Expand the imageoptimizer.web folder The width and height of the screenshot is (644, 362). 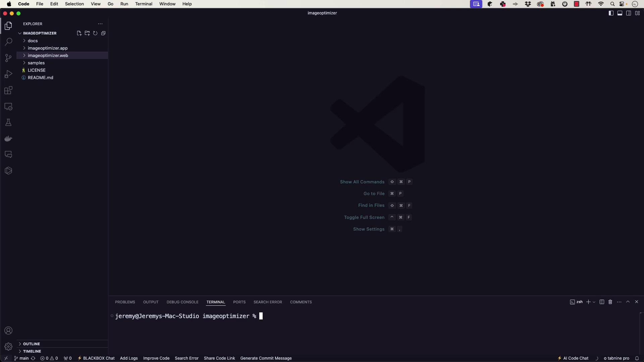[62, 56]
